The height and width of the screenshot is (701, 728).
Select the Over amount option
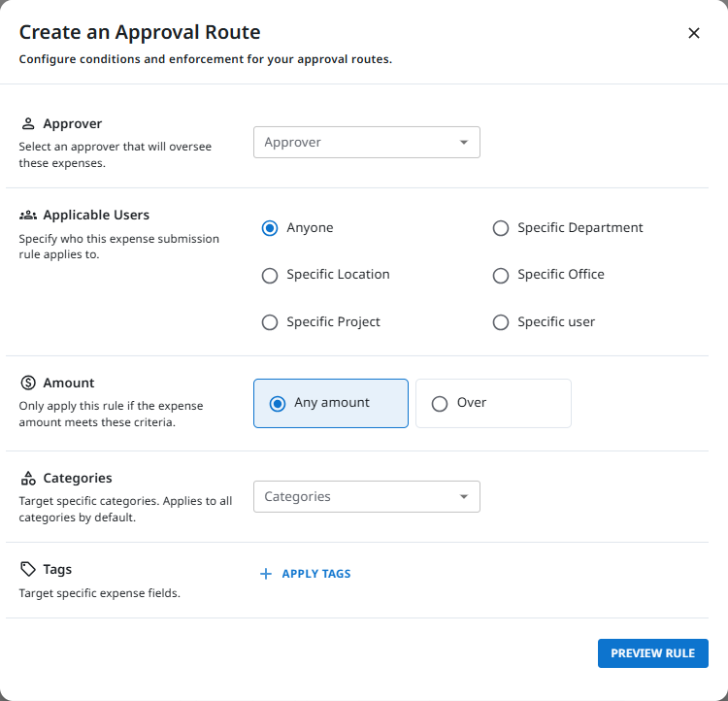coord(493,403)
